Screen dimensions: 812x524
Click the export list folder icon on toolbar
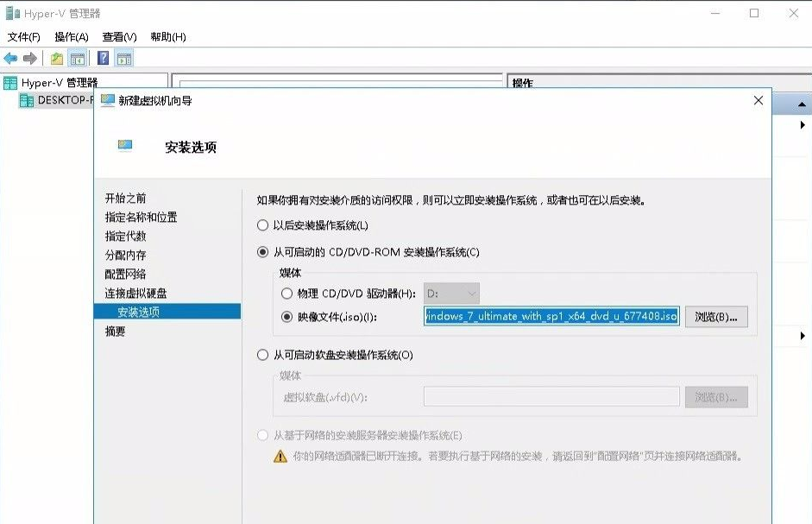pos(55,58)
